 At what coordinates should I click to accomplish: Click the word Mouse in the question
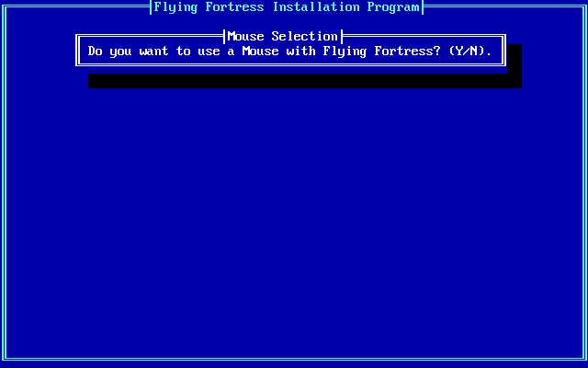(x=260, y=52)
